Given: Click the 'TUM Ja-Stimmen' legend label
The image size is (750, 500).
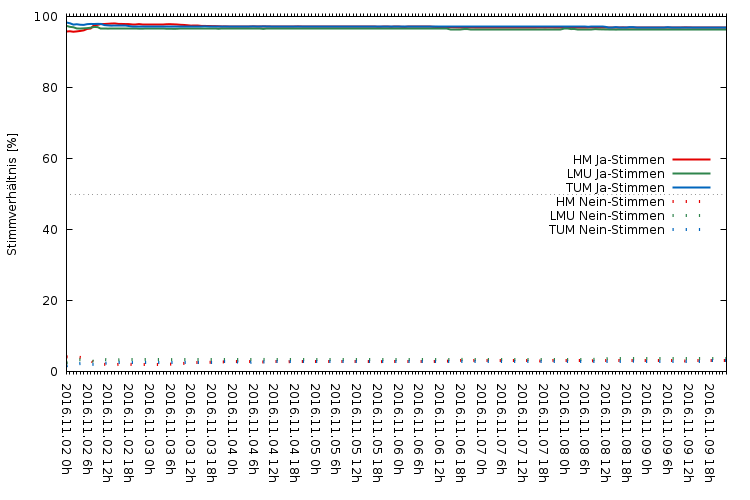Looking at the screenshot, I should point(615,188).
